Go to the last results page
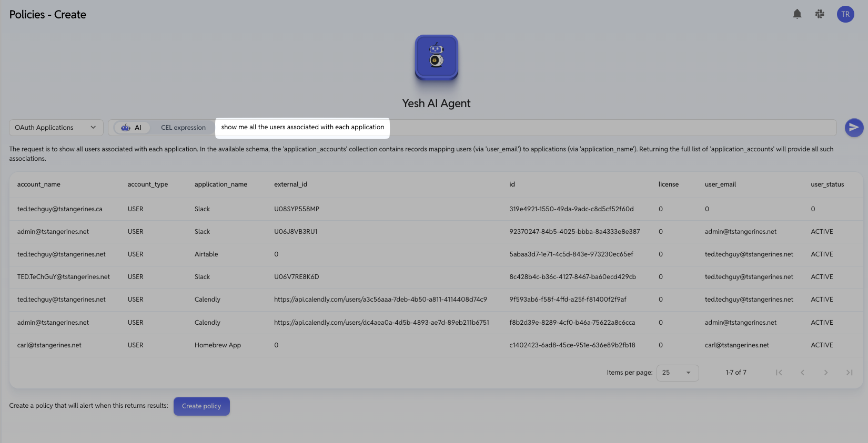Viewport: 868px width, 443px height. click(849, 373)
